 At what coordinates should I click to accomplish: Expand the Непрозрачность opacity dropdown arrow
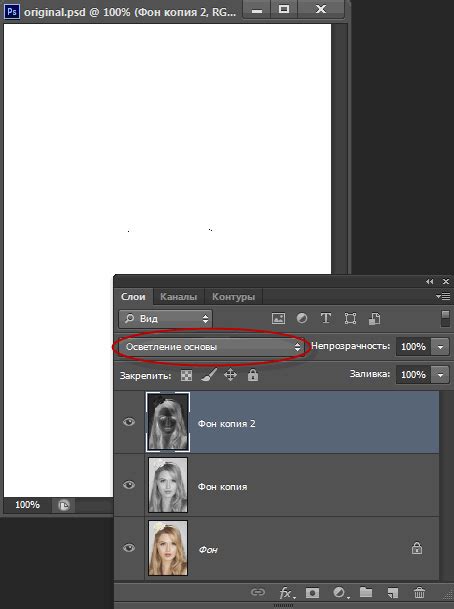[440, 346]
